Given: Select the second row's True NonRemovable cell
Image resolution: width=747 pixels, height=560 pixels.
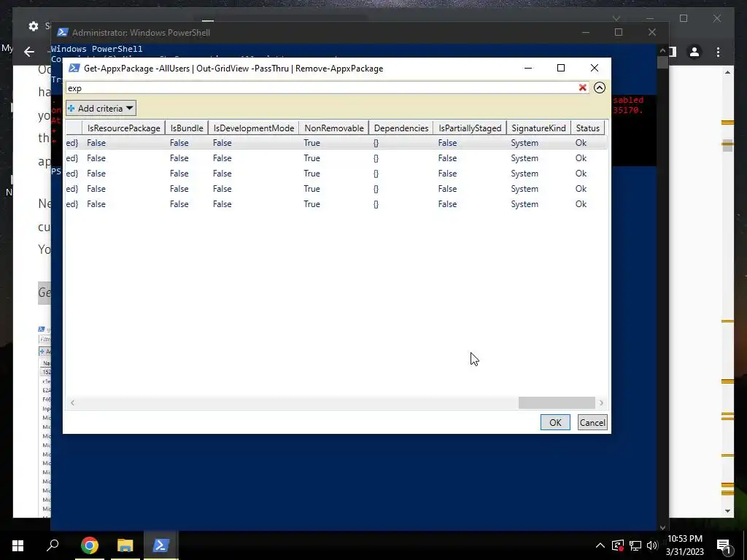Looking at the screenshot, I should 312,158.
